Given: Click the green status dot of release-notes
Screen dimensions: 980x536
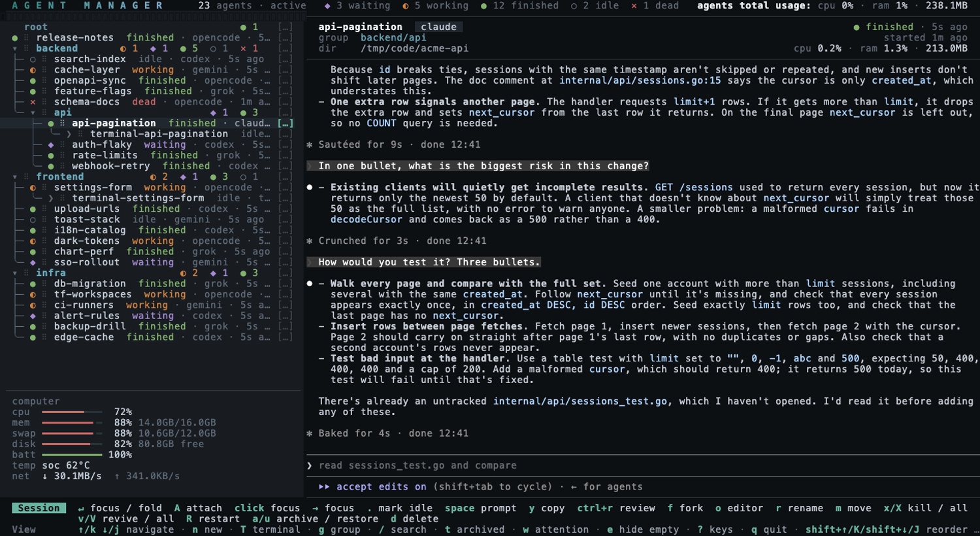Looking at the screenshot, I should [14, 38].
